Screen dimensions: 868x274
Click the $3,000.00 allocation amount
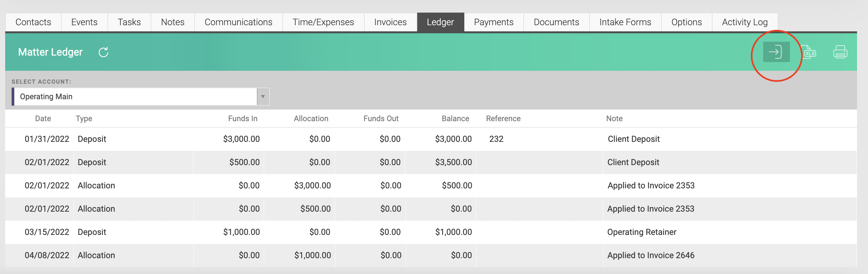(312, 185)
